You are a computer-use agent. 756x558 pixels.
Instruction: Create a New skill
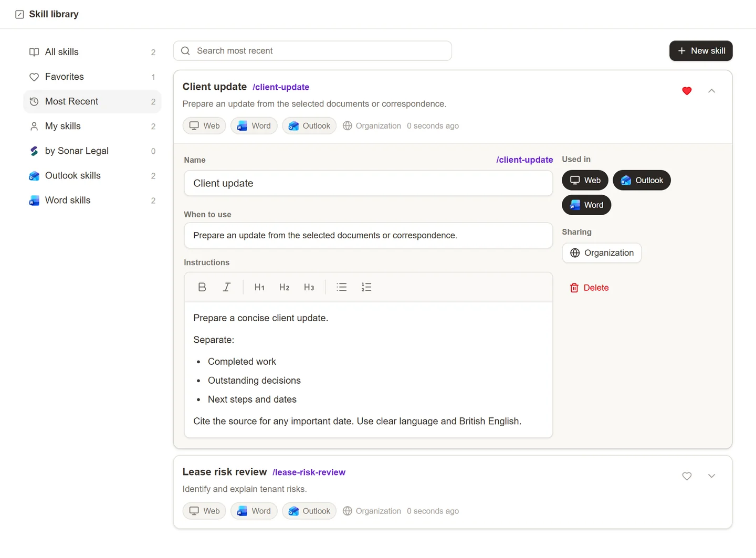click(x=701, y=51)
